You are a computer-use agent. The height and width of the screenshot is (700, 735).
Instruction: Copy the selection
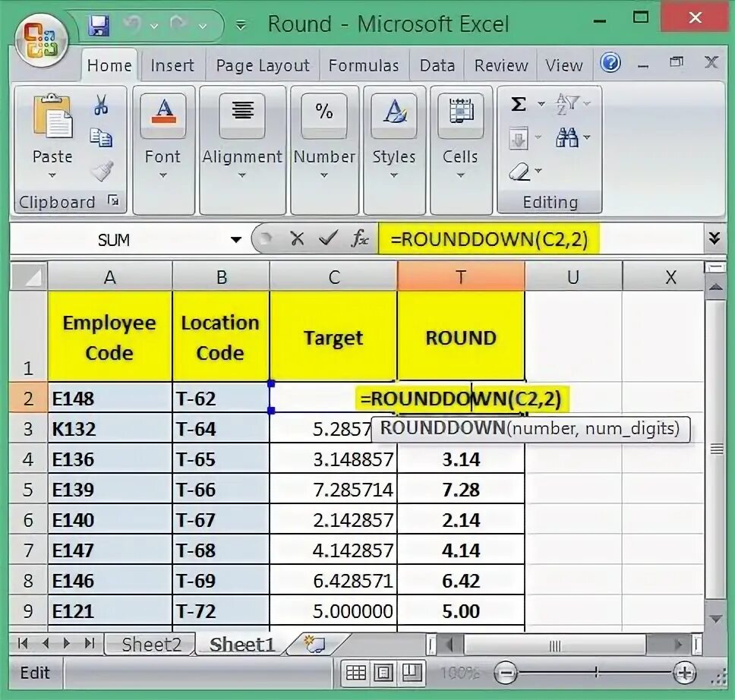tap(100, 138)
